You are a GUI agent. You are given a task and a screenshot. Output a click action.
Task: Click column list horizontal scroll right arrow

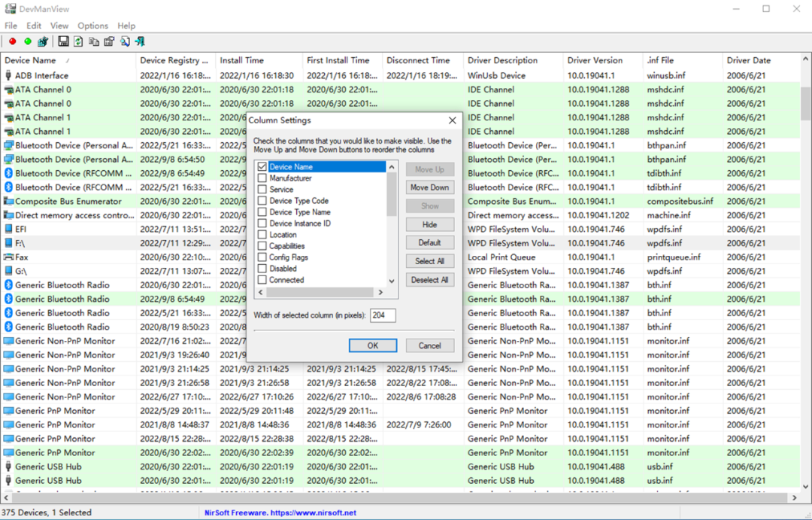[x=380, y=292]
